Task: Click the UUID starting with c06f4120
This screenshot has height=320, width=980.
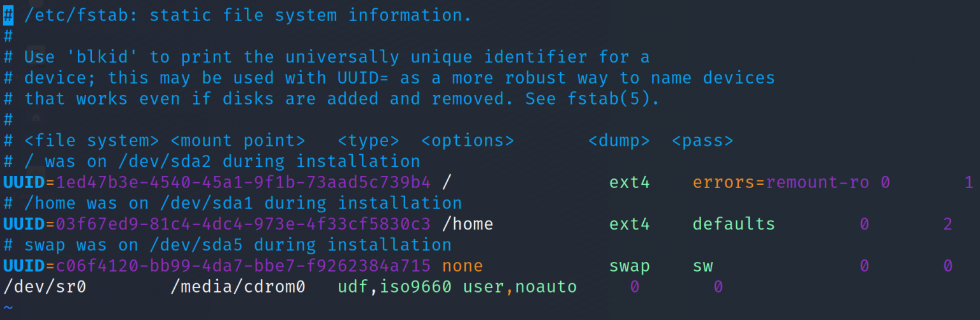Action: [243, 266]
